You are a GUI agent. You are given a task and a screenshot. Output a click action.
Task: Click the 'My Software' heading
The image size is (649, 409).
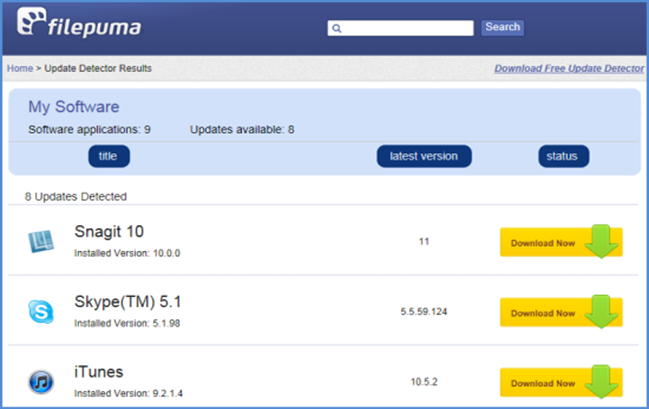[x=74, y=107]
